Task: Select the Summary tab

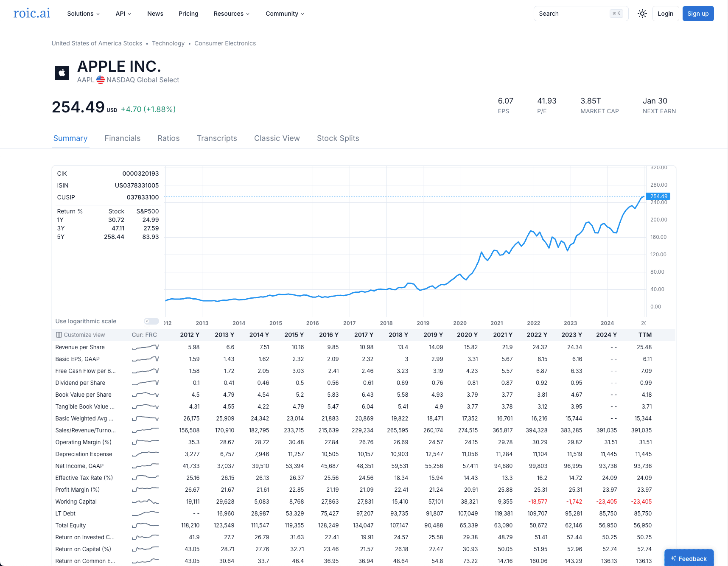Action: coord(70,138)
